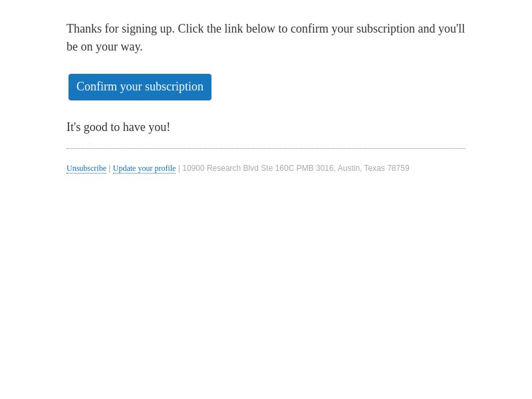Click the Confirm your subscription button
The width and height of the screenshot is (532, 399).
[x=140, y=87]
